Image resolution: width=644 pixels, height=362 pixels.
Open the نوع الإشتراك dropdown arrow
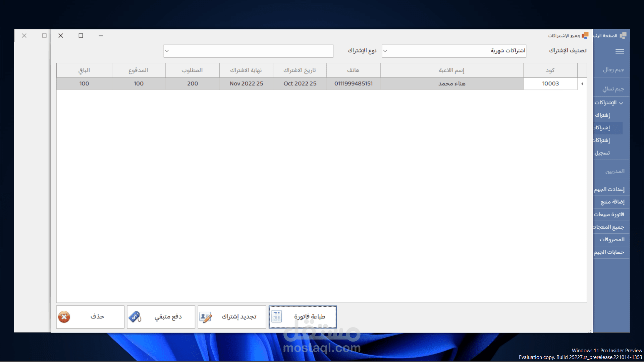click(x=167, y=51)
